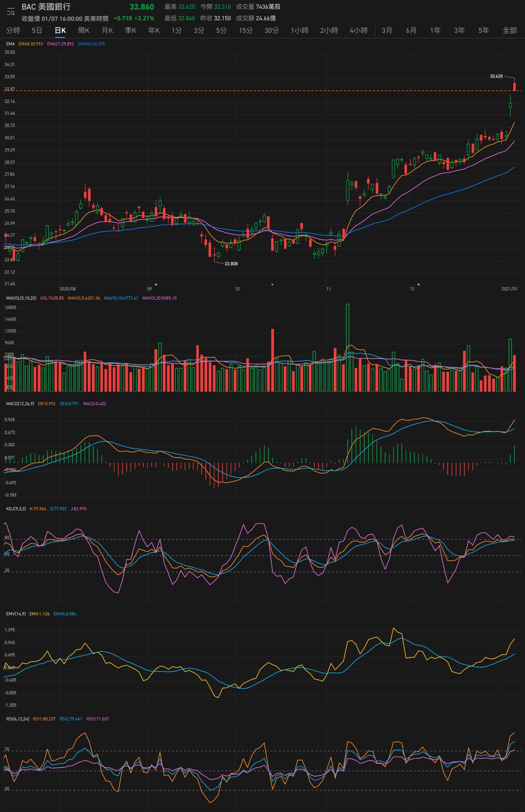Viewport: 525px width, 812px height.
Task: Click the current price 32.860
Action: [x=142, y=7]
